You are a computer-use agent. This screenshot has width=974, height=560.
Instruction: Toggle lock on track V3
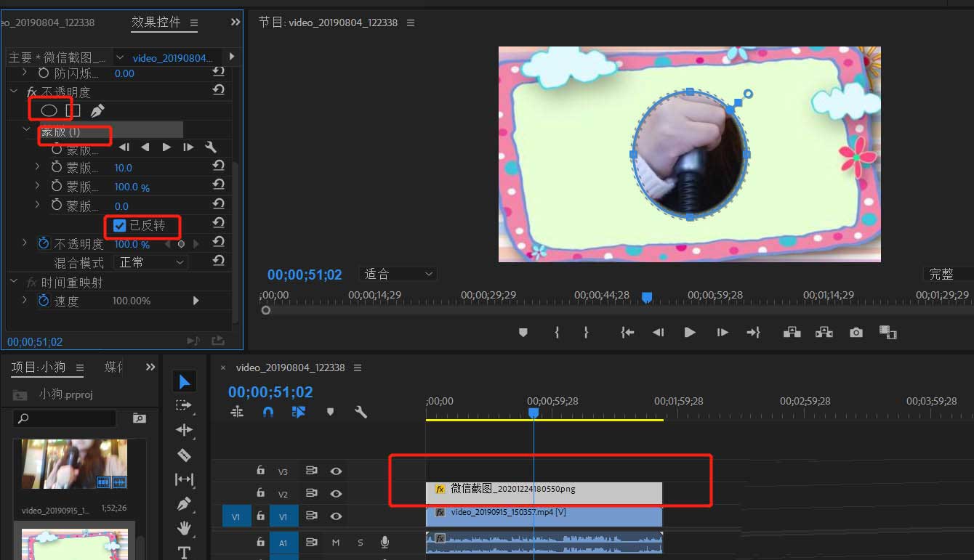259,471
